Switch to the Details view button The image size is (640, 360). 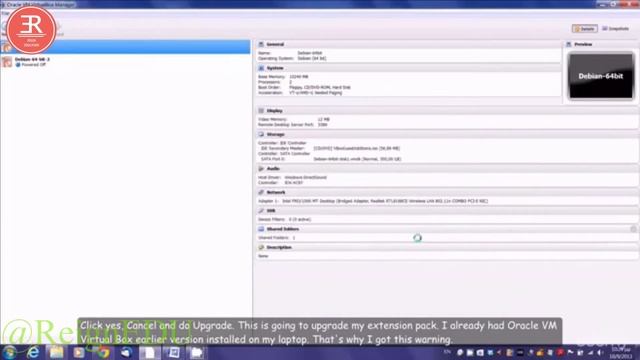click(x=584, y=29)
